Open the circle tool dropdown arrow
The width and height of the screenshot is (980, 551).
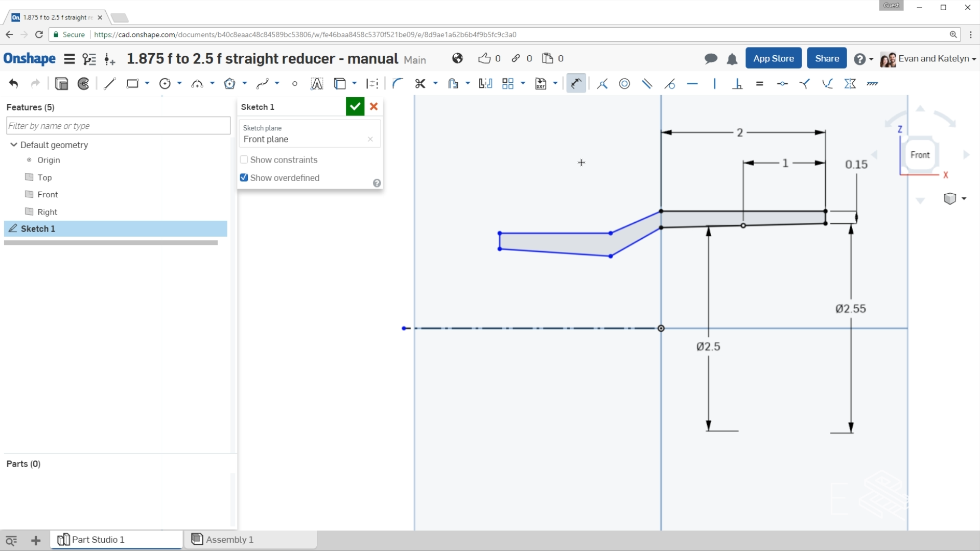click(x=179, y=83)
